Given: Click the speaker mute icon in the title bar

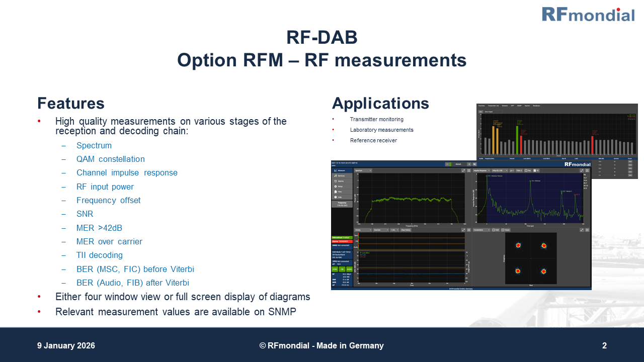Looking at the screenshot, I should (474, 164).
